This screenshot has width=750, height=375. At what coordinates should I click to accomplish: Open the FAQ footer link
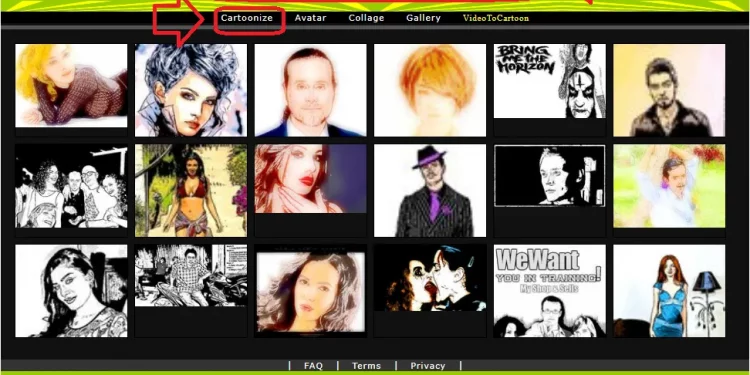pyautogui.click(x=313, y=366)
